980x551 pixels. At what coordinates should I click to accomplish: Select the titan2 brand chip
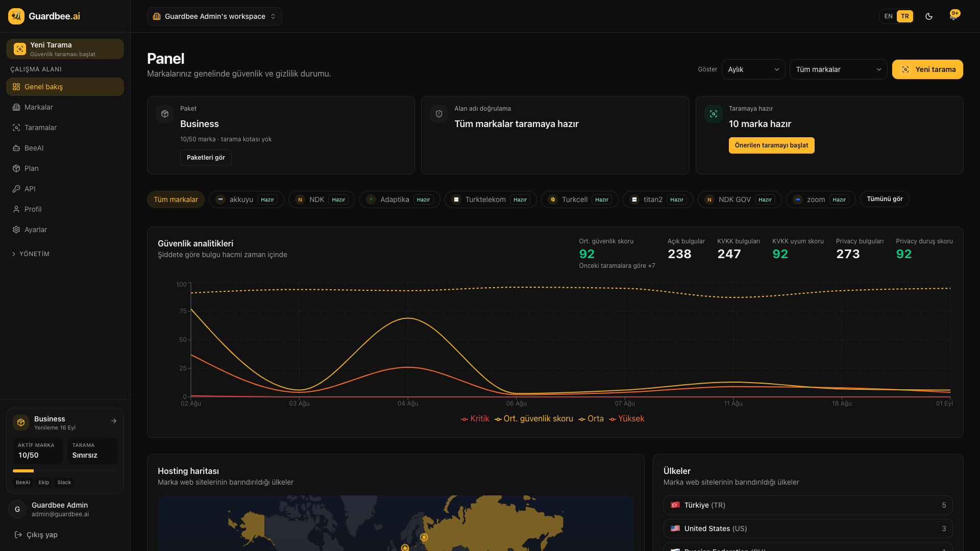pos(658,199)
